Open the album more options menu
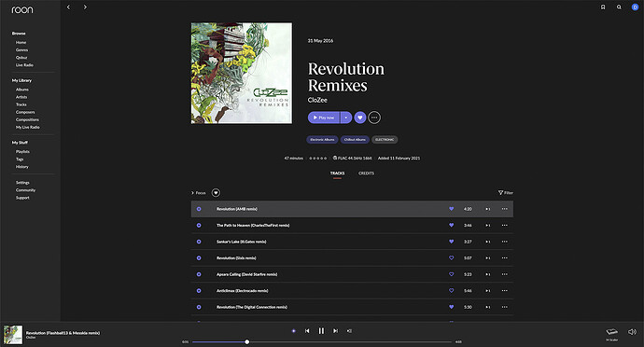Screen dimensions: 644x347 coord(374,118)
